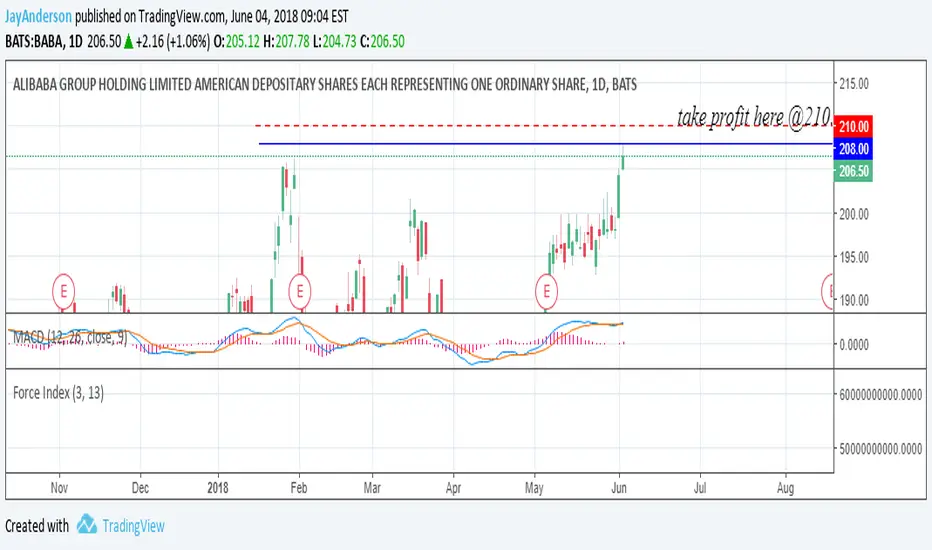Select the green 206.50 current price label
The width and height of the screenshot is (932, 550).
[853, 171]
